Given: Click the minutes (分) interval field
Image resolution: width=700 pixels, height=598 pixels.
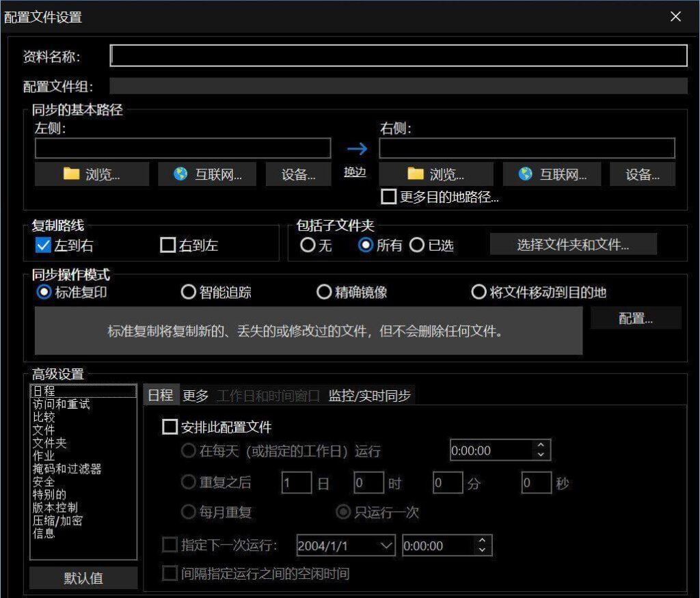Looking at the screenshot, I should coord(448,483).
